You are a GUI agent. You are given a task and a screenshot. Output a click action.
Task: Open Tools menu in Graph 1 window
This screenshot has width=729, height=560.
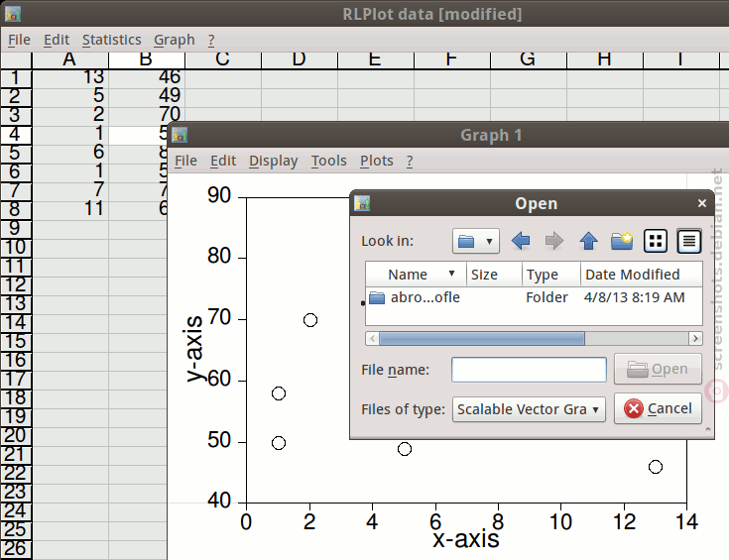[328, 161]
